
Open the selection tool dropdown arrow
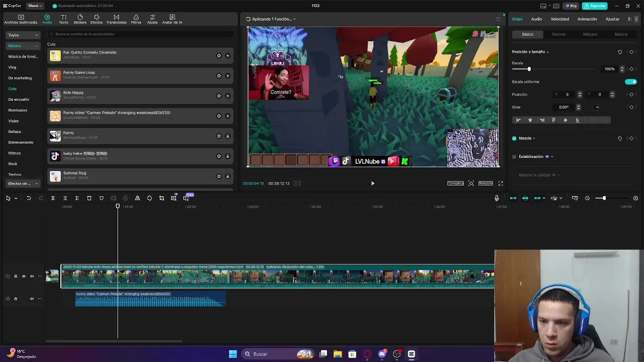tap(16, 198)
